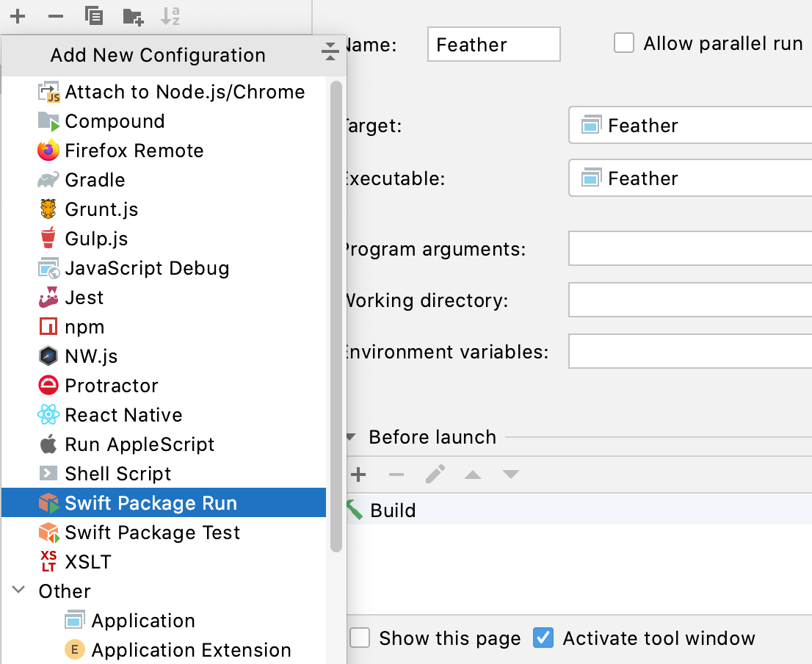Click the edit before launch task pencil

435,474
